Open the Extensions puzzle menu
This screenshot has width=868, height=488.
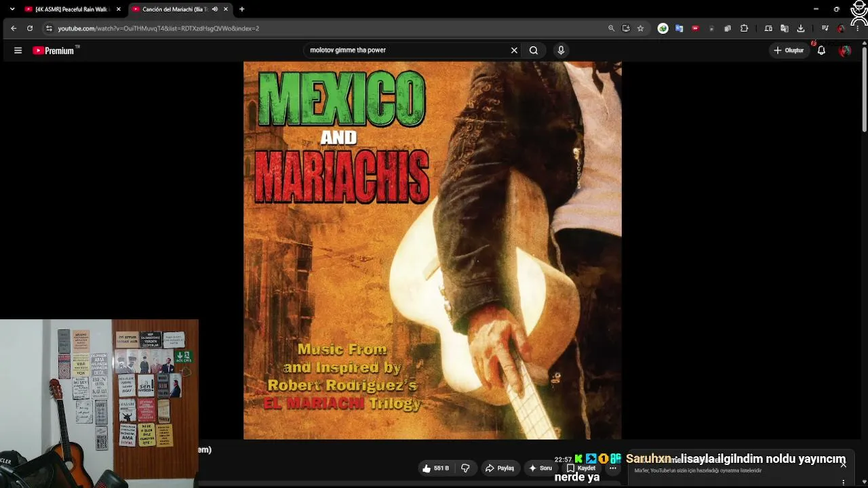click(745, 28)
